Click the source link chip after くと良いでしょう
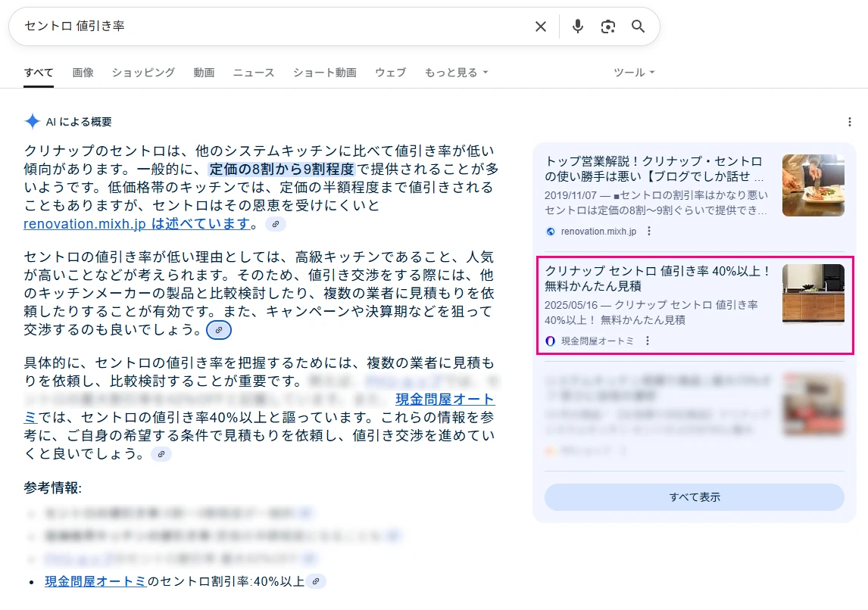The height and width of the screenshot is (610, 868). tap(161, 454)
